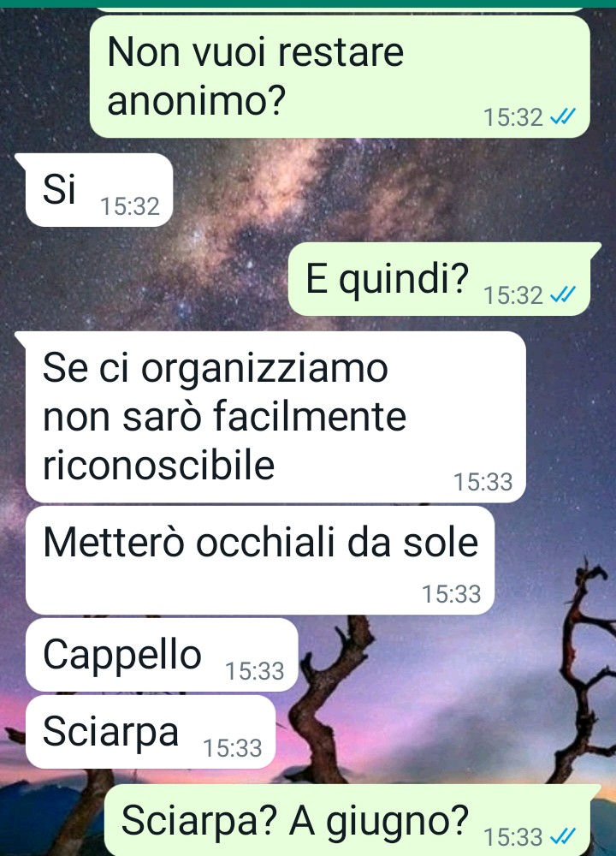Tap the 15:33 timestamp beside 'Cappello'
This screenshot has height=856, width=616.
(x=255, y=671)
